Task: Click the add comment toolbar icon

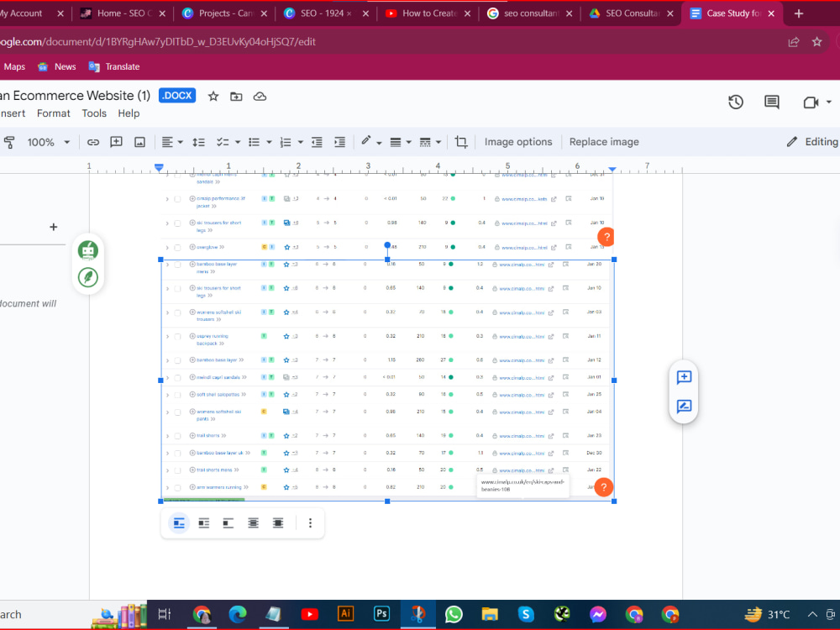Action: point(116,142)
